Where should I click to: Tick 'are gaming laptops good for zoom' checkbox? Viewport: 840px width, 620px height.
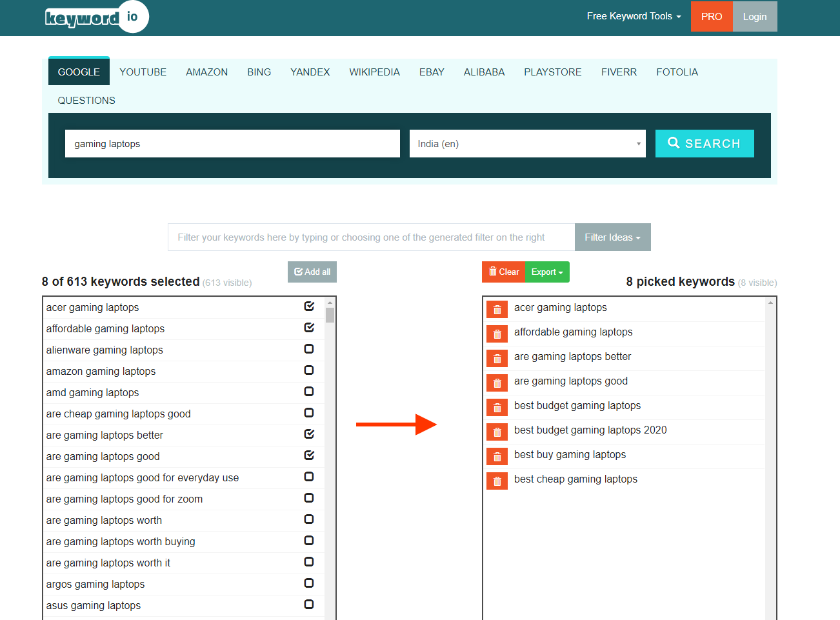point(309,498)
